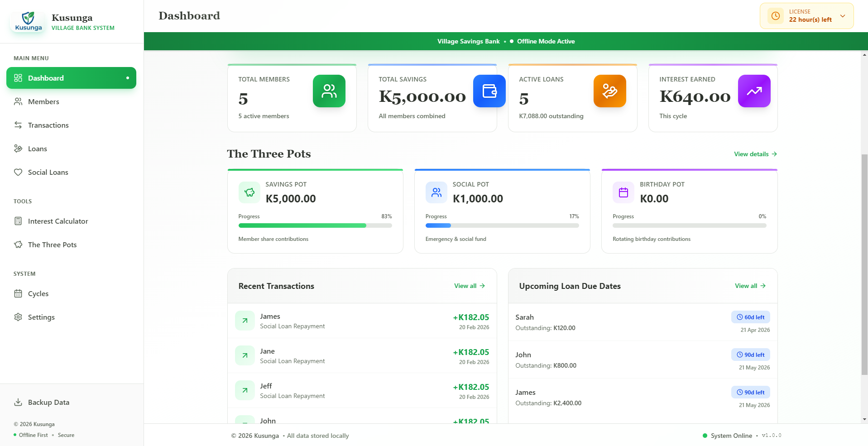The width and height of the screenshot is (868, 446).
Task: Click the Birthday Pot calendar icon
Action: click(623, 192)
